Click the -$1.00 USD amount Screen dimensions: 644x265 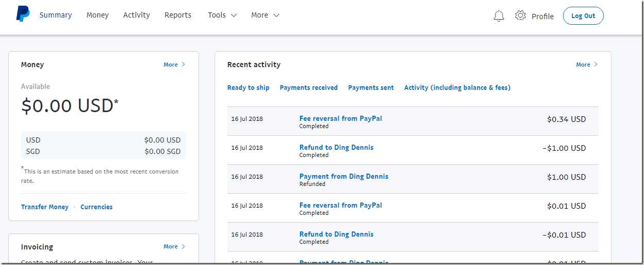point(564,148)
